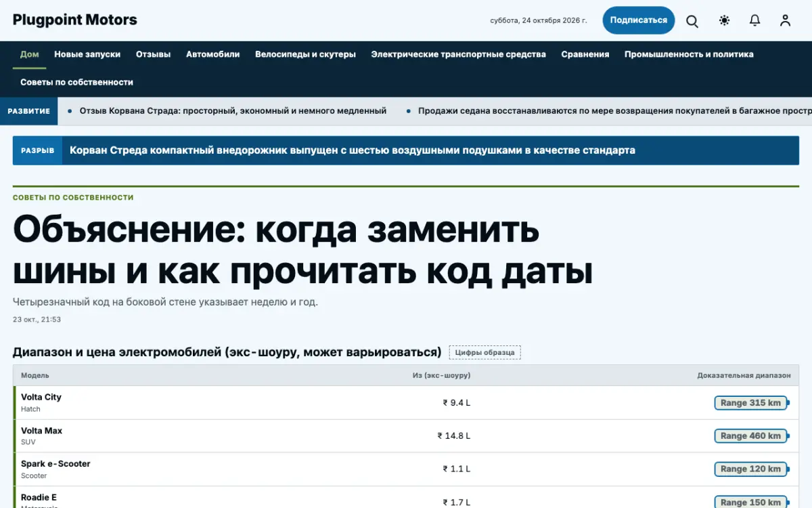812x508 pixels.
Task: Click the ₹ 14.8 L price cell
Action: (454, 436)
